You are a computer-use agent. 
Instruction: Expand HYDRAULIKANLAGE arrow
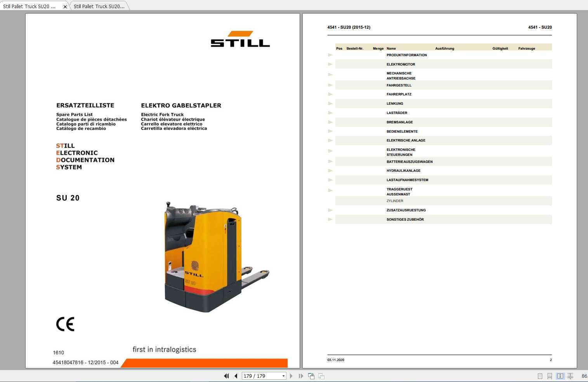(330, 171)
